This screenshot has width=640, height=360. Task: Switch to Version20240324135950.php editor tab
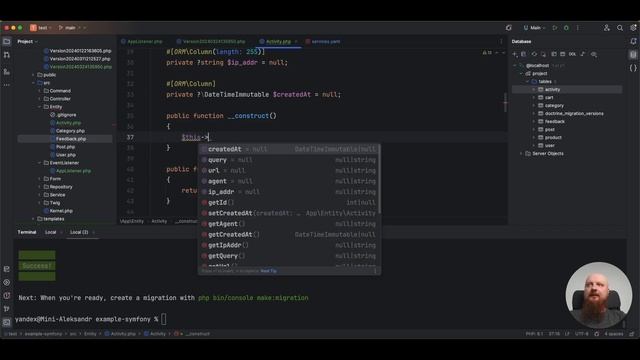click(211, 42)
